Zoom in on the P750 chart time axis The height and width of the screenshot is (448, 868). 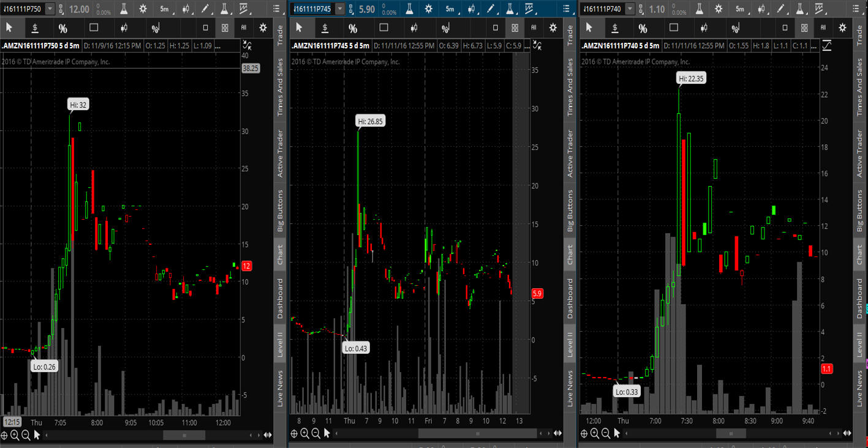point(15,435)
